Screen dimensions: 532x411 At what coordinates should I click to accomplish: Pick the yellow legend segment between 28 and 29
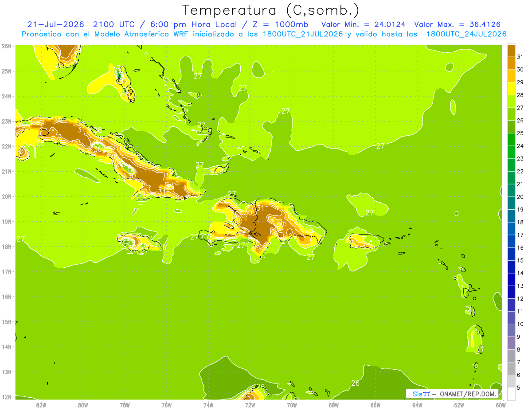[511, 88]
